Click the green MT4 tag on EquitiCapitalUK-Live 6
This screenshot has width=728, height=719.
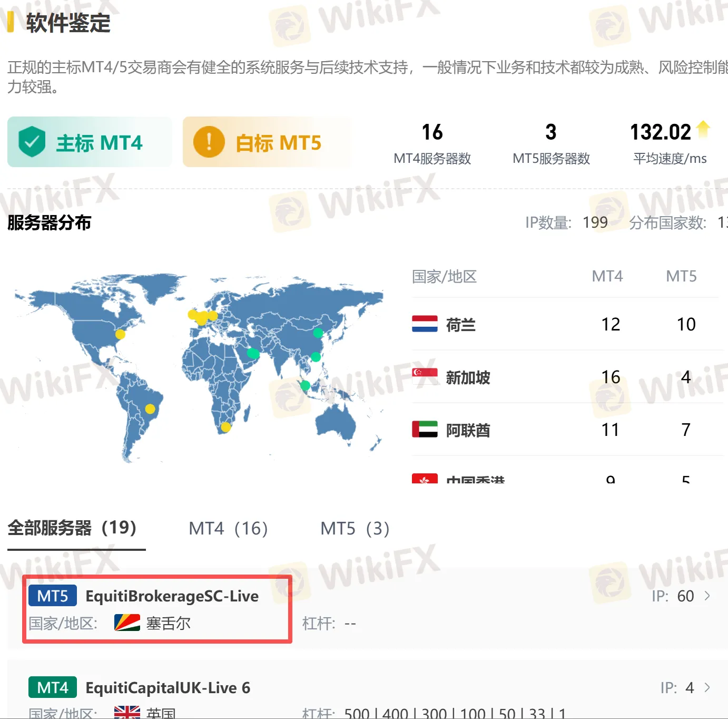coord(53,687)
